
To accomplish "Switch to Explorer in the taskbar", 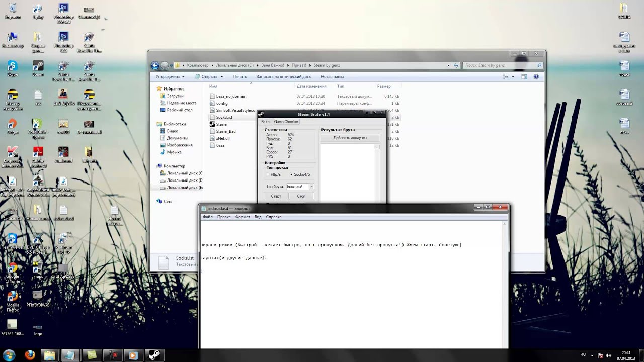I will (50, 355).
